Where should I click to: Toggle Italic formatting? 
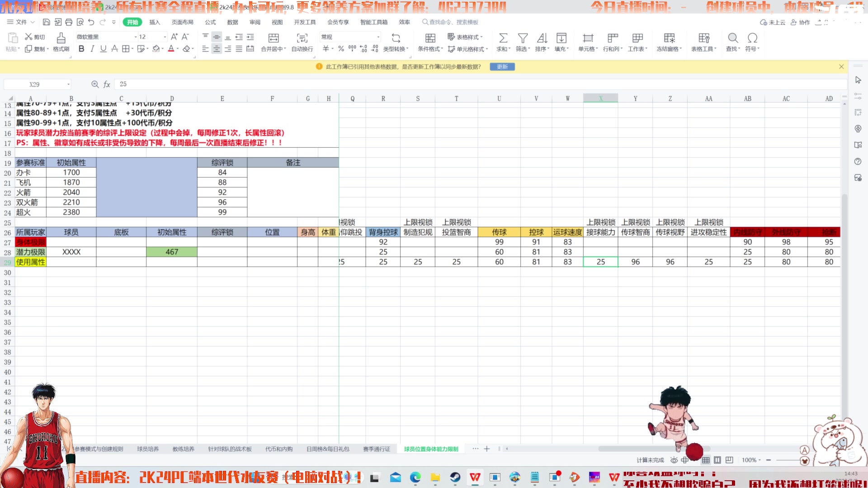(92, 49)
